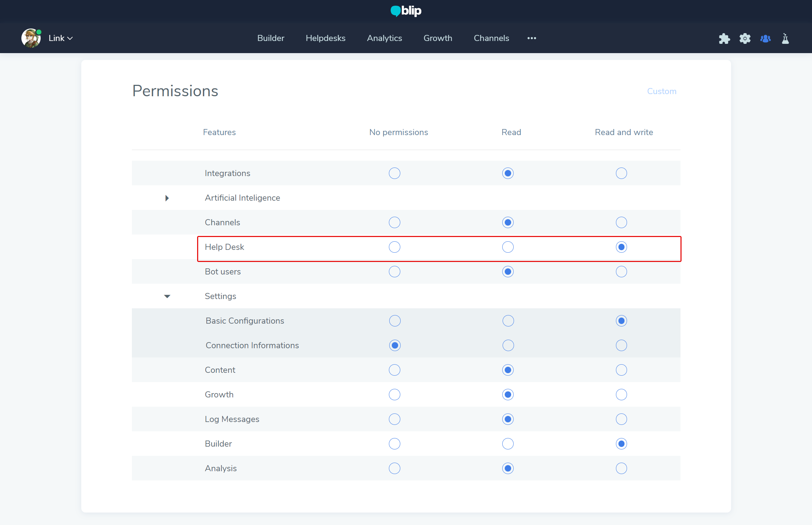
Task: Open the Helpdesks menu item
Action: pyautogui.click(x=325, y=38)
